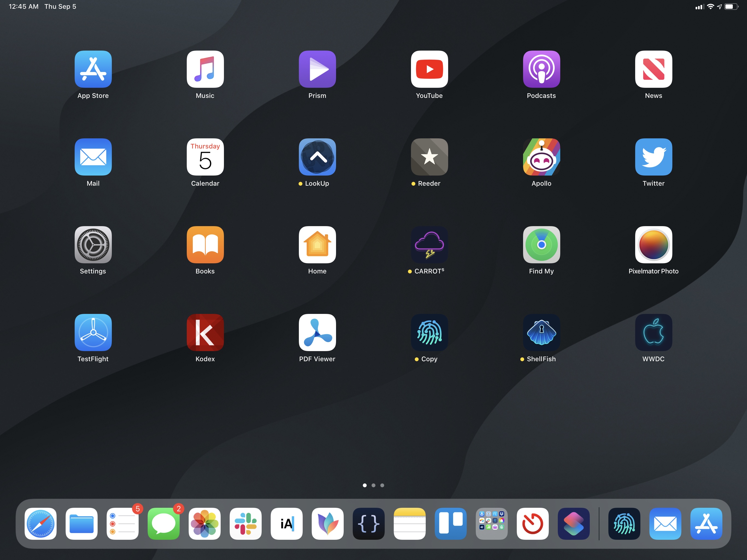747x560 pixels.
Task: Launch the YouTube app
Action: [430, 69]
